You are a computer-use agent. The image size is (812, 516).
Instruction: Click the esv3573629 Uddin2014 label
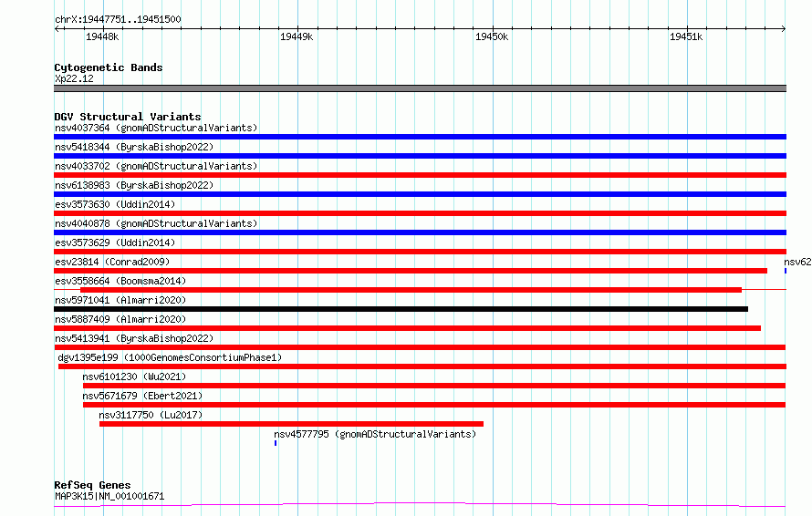(x=115, y=243)
